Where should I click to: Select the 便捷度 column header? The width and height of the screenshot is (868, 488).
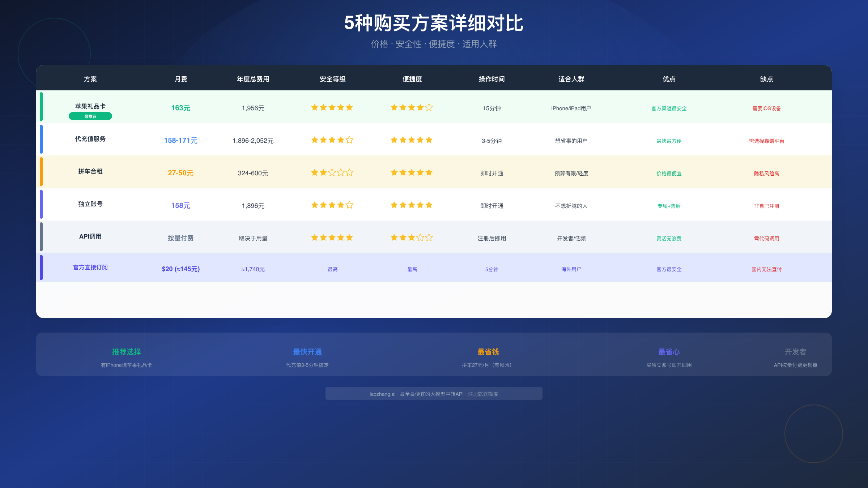[412, 79]
